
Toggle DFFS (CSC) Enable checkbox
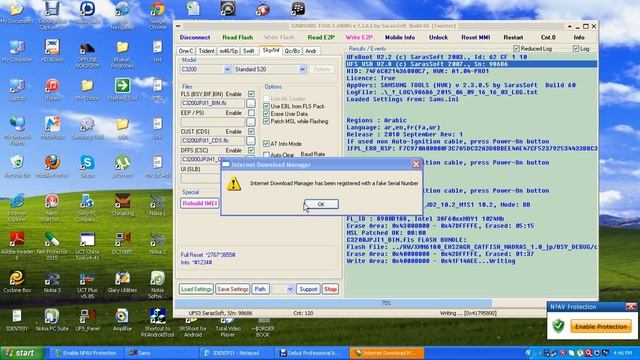coord(251,150)
